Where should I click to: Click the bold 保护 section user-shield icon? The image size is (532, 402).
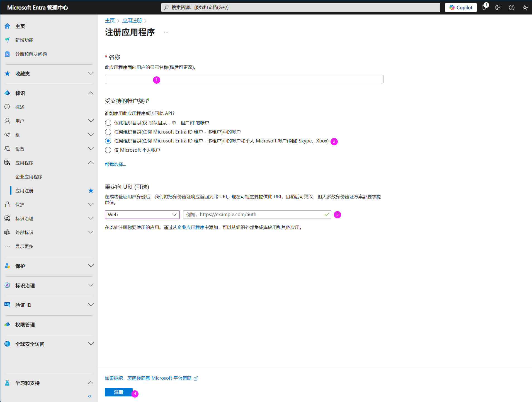point(7,266)
